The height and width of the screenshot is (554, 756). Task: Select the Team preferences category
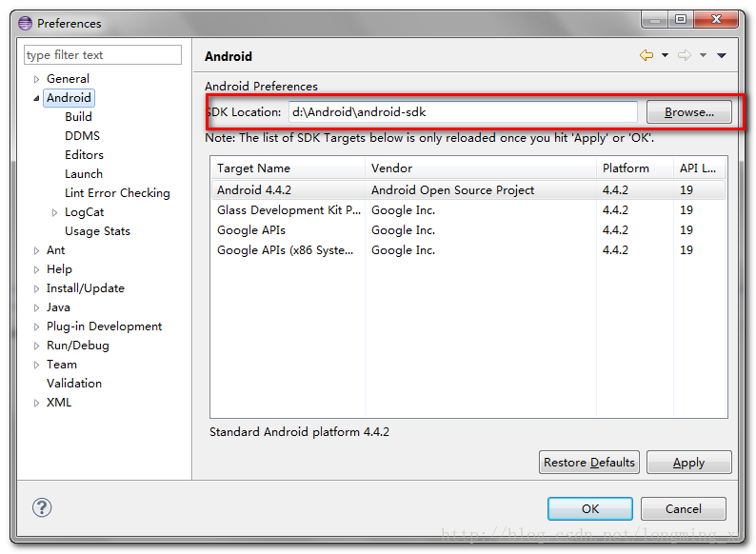[x=61, y=365]
